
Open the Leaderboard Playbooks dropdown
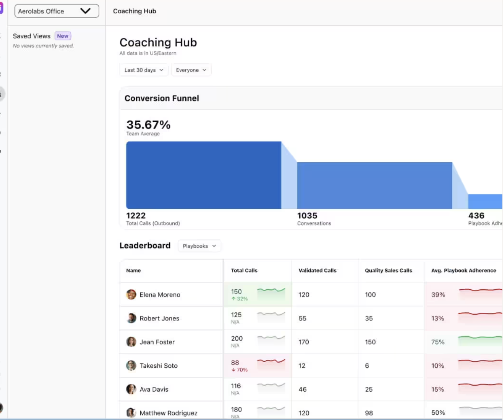click(199, 246)
